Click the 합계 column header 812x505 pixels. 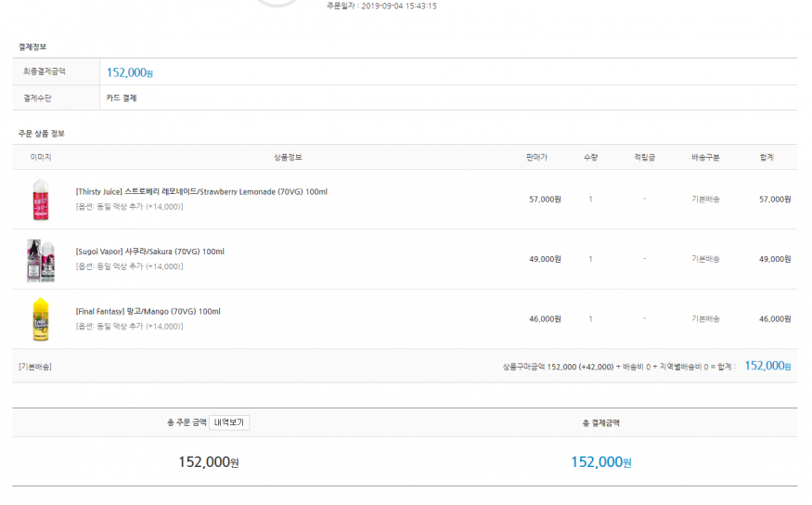[766, 157]
